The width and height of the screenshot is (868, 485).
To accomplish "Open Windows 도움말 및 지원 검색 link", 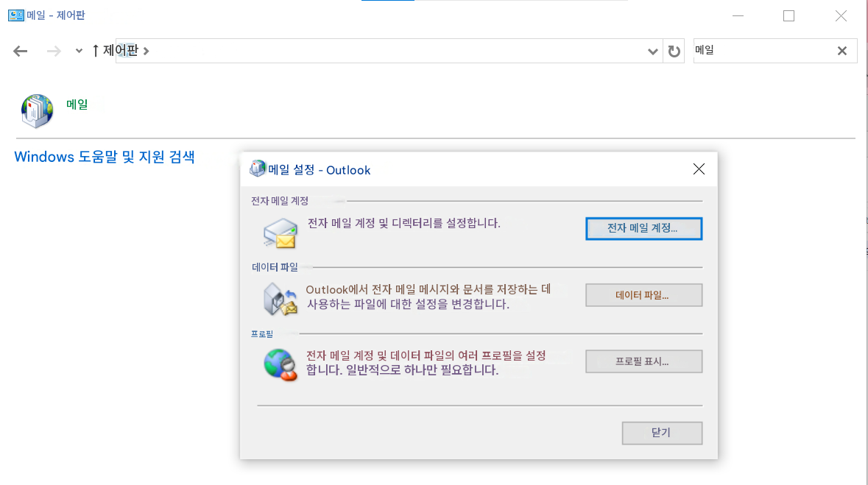I will (104, 157).
